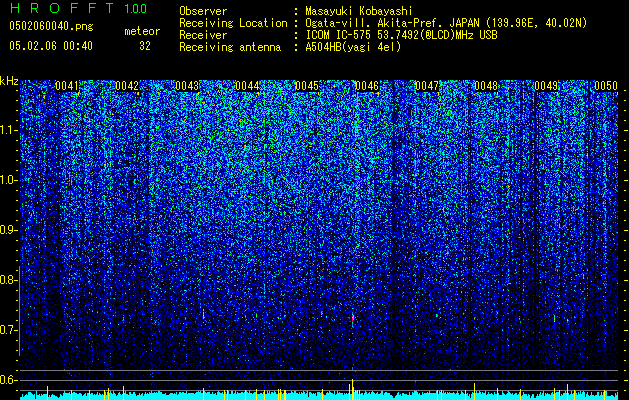Click the 0043 time marker
The height and width of the screenshot is (400, 629).
coord(187,86)
